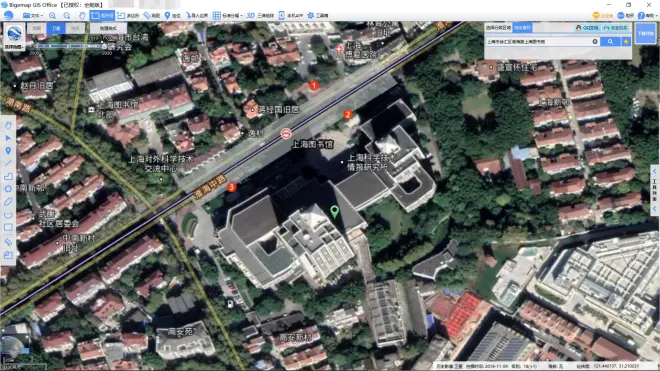Switch to the satellite map layer toggle
This screenshot has width=660, height=371.
click(x=56, y=28)
